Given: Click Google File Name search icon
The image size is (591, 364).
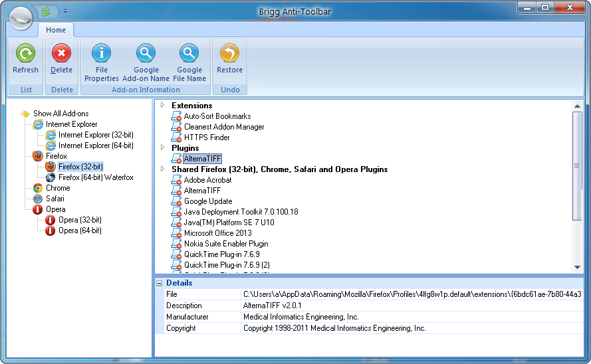Looking at the screenshot, I should pyautogui.click(x=189, y=53).
